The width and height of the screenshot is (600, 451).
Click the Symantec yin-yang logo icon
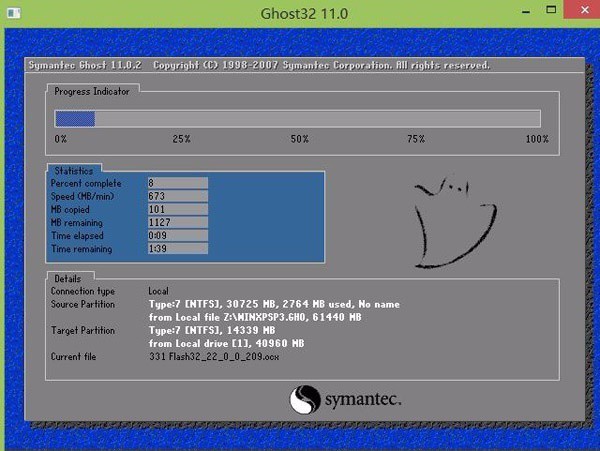point(305,401)
